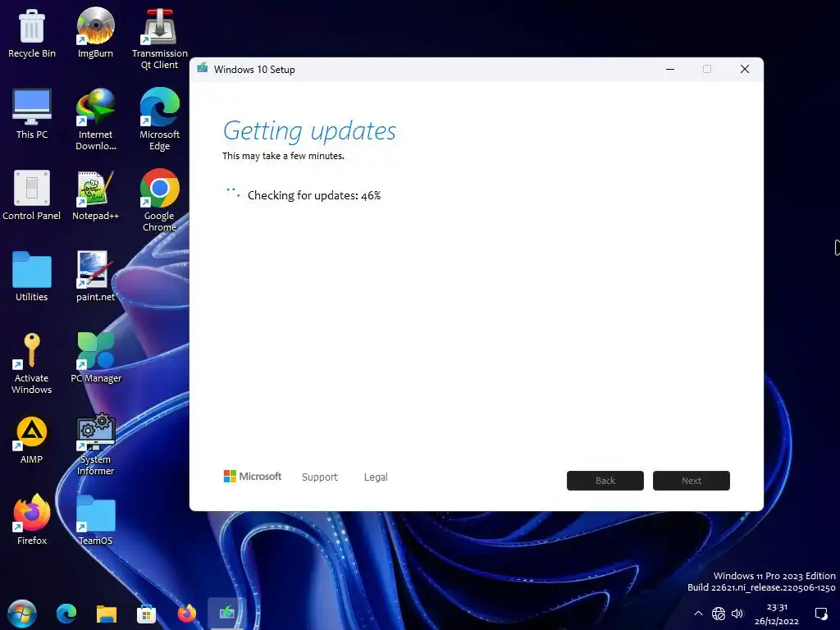Launch Firefox from the taskbar
Image resolution: width=840 pixels, height=630 pixels.
coord(186,614)
